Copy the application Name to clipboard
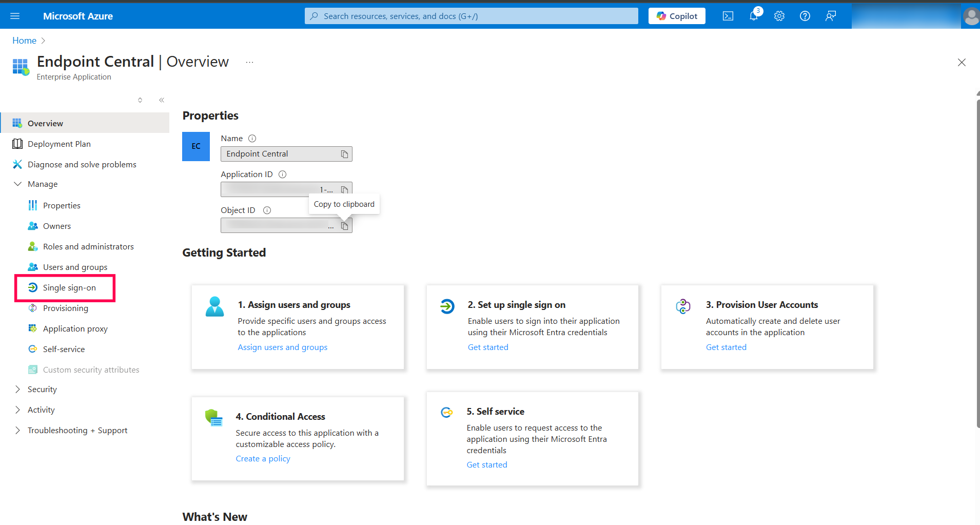 (x=344, y=154)
